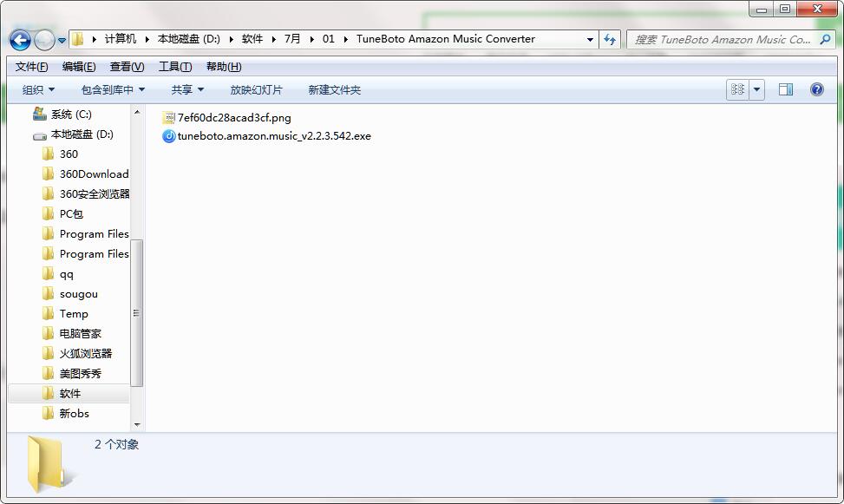
Task: Select the 软件 folder in sidebar
Action: (69, 393)
